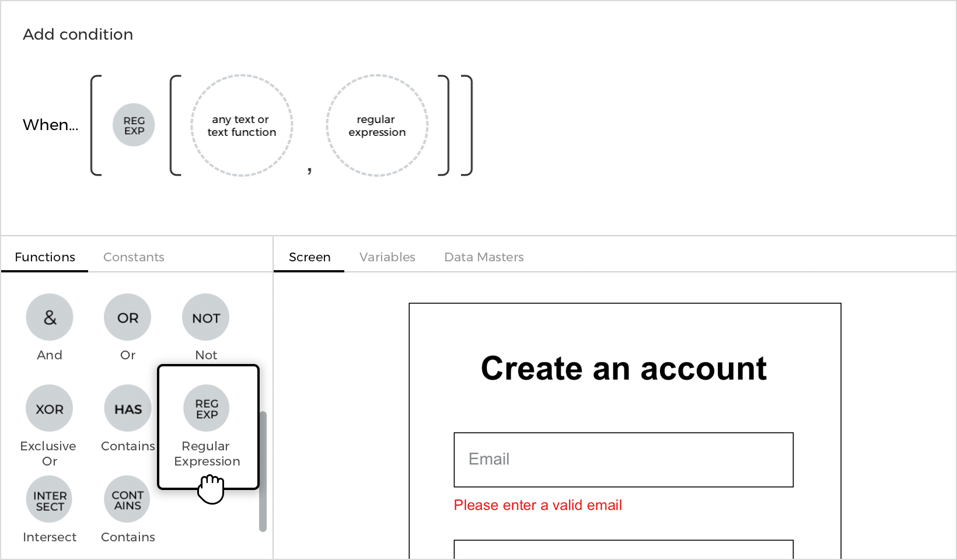Switch to the Variables tab
Viewport: 957px width, 560px height.
[x=387, y=257]
